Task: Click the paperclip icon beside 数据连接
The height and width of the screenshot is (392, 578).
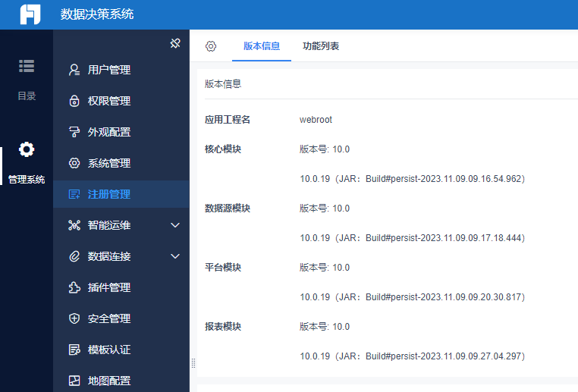Action: 74,256
